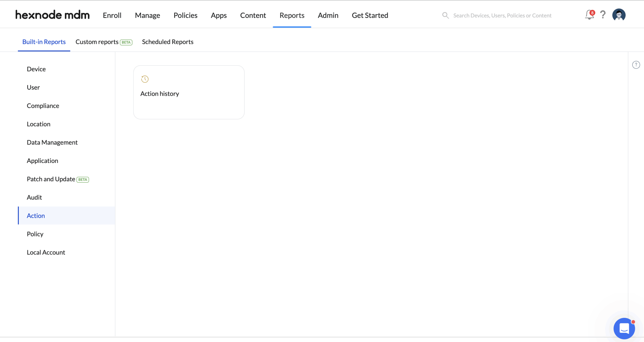Click the search input field
The width and height of the screenshot is (644, 342).
coord(502,15)
